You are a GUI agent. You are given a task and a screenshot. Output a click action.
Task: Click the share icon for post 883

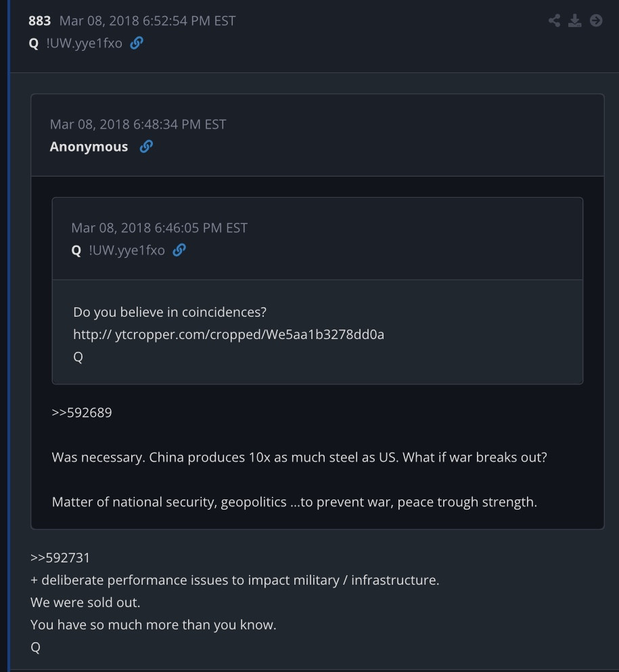[x=555, y=20]
